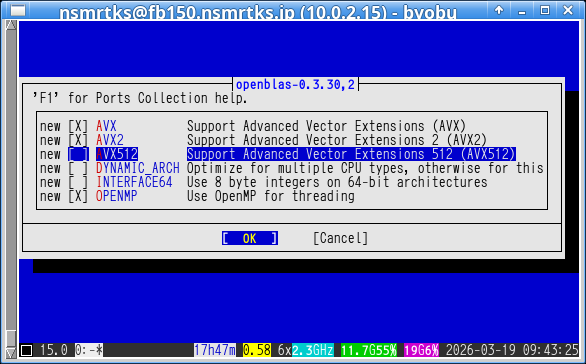Click the 'F1' for Ports Collection help text

tap(140, 98)
